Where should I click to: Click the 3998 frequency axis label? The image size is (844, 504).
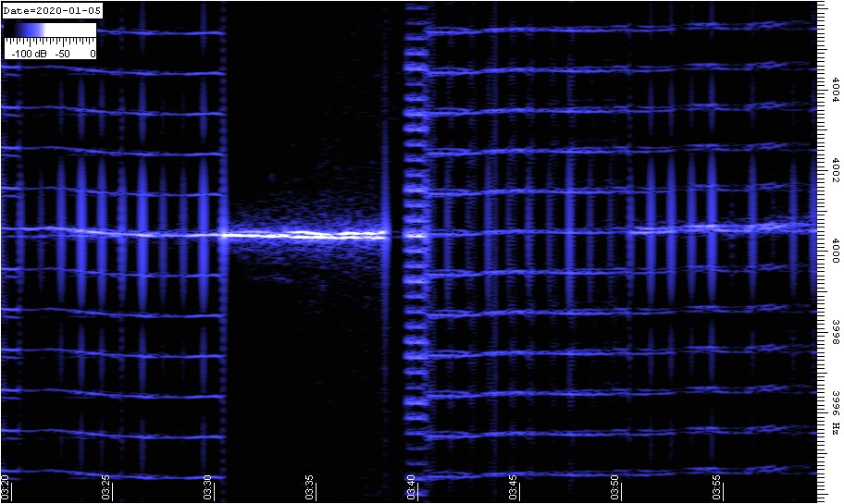coord(836,332)
